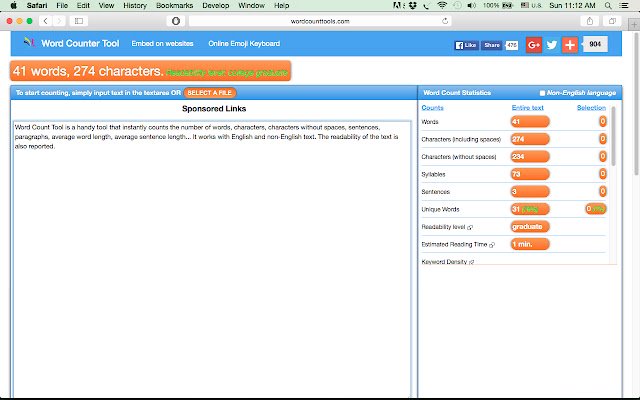This screenshot has height=400, width=640.
Task: Click the Facebook Like button
Action: [466, 45]
